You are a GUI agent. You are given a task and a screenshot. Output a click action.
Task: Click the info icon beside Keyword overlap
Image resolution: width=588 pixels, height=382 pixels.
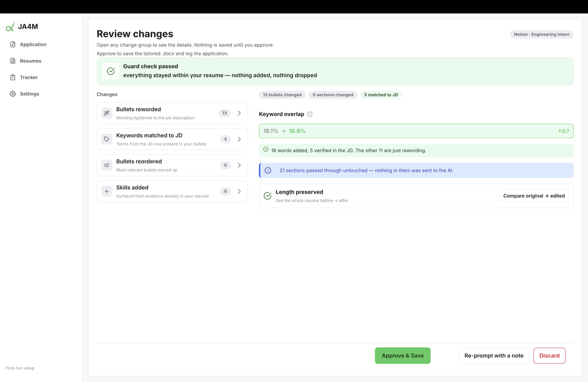coord(310,114)
